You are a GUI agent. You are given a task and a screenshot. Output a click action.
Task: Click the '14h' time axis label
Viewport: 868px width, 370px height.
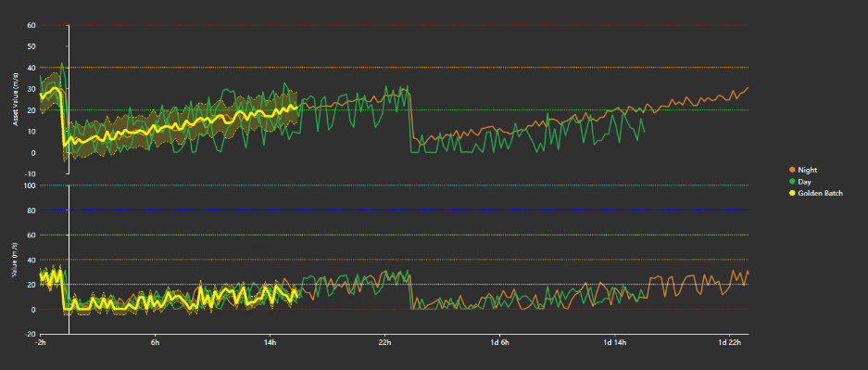270,343
